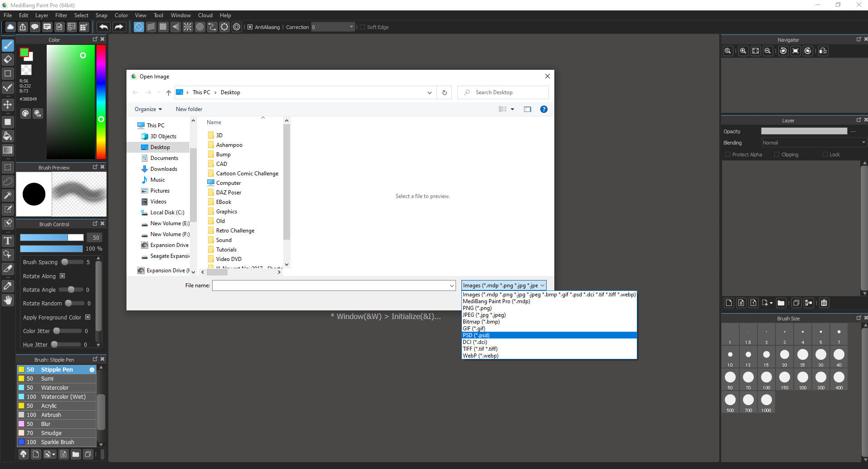
Task: Select the Magic Wand tool
Action: 8,195
